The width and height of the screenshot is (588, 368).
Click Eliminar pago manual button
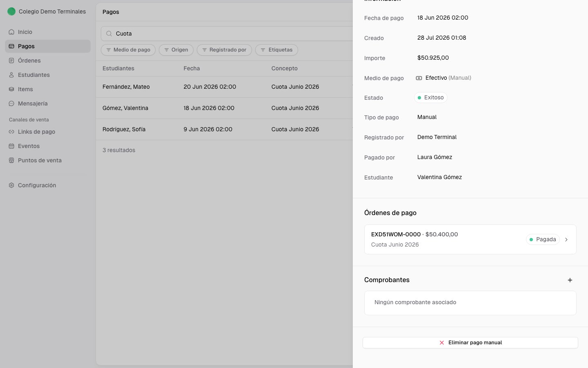(470, 343)
